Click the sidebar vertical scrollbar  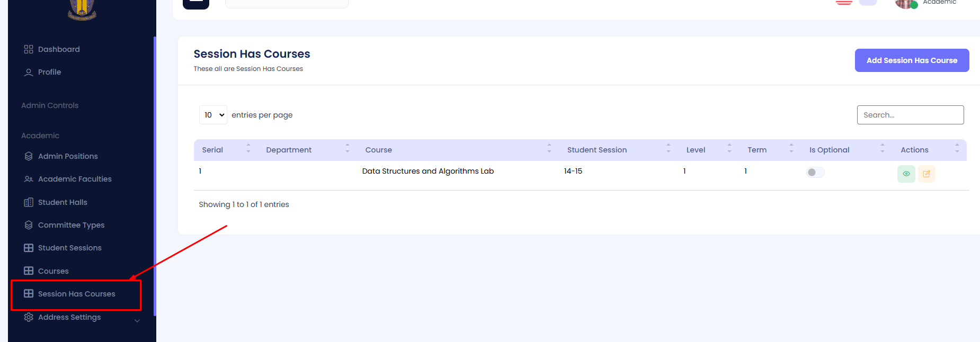(x=155, y=175)
